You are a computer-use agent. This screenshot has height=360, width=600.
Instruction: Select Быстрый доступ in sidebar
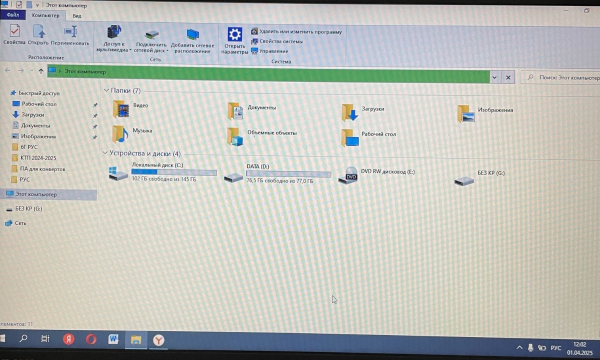tap(35, 93)
